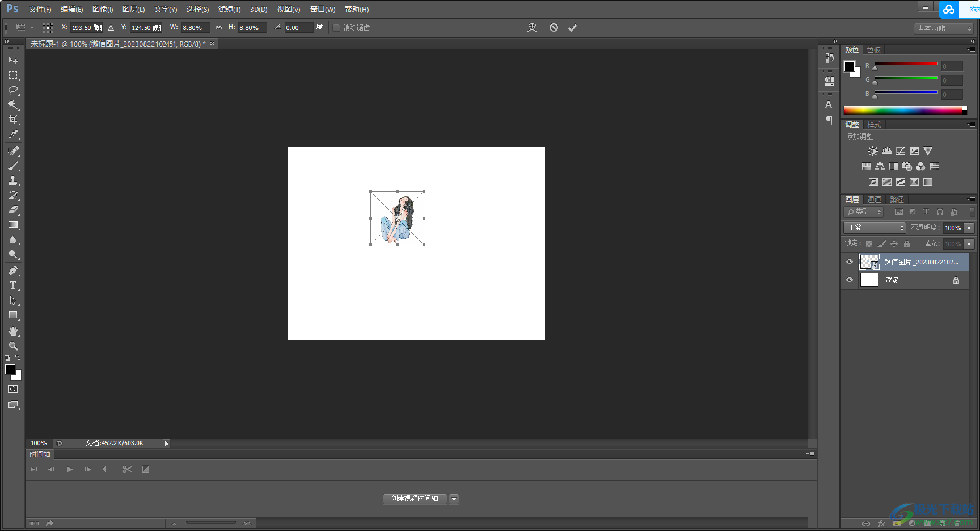Screen dimensions: 980x531
Task: Open the 基本功能 workspace dropdown
Action: pyautogui.click(x=944, y=28)
